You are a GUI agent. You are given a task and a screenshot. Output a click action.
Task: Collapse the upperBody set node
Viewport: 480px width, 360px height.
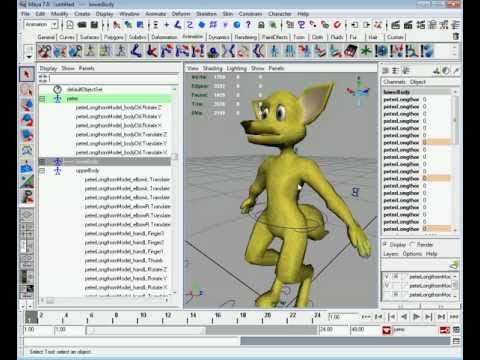[42, 171]
